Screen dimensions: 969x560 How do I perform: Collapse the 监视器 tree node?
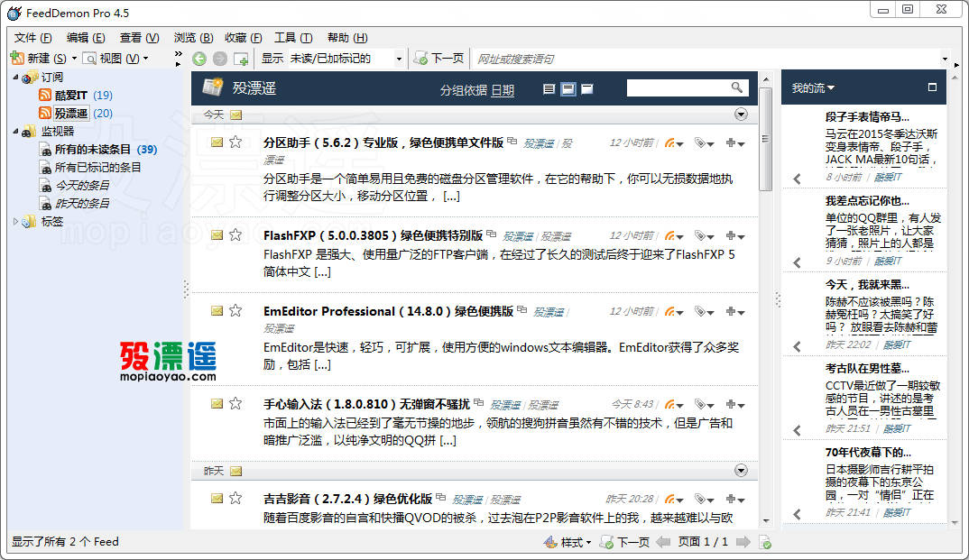tap(15, 131)
